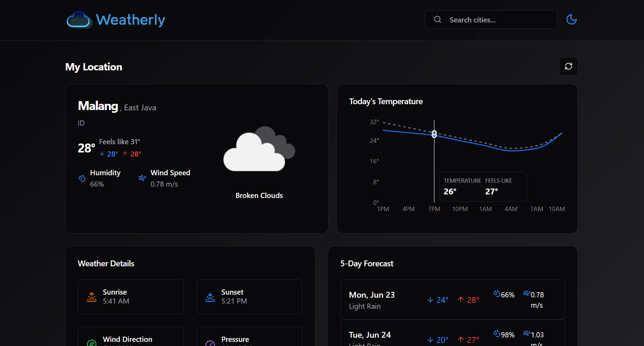The image size is (644, 346).
Task: Click the search magnifier icon
Action: click(x=437, y=19)
